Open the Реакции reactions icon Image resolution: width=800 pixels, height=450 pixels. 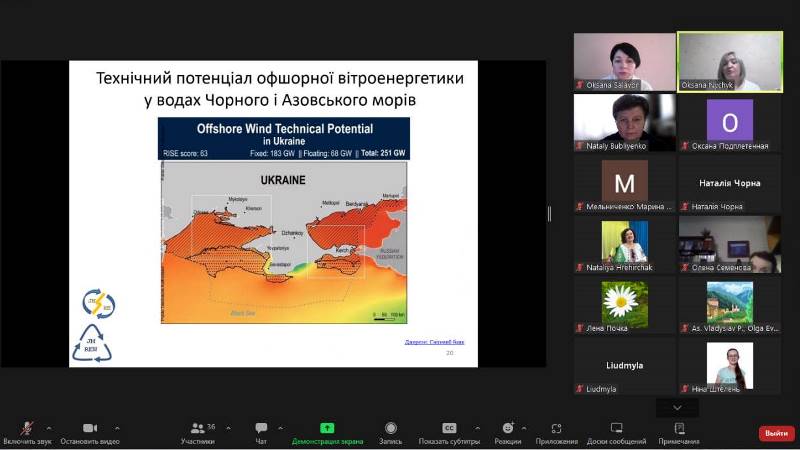pos(508,428)
